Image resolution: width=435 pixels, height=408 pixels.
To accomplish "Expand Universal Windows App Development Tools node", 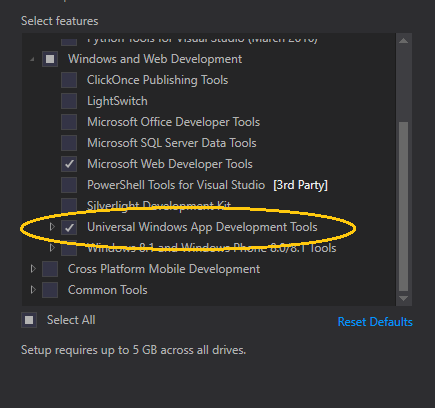I will coord(52,227).
